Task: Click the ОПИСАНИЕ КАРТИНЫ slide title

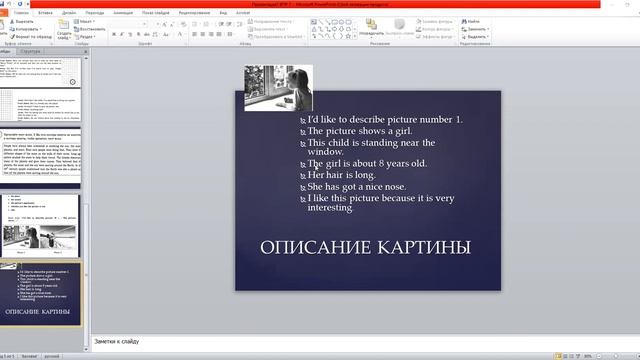Action: [x=365, y=247]
